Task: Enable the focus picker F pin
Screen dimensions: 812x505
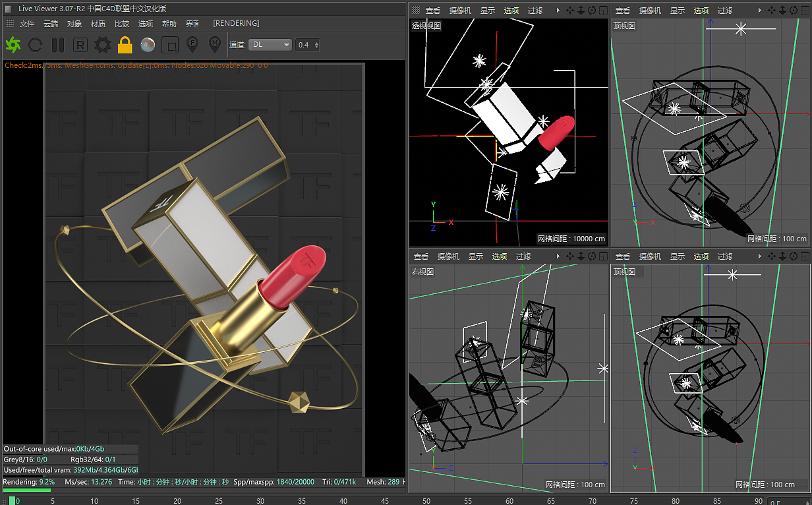Action: coord(192,45)
